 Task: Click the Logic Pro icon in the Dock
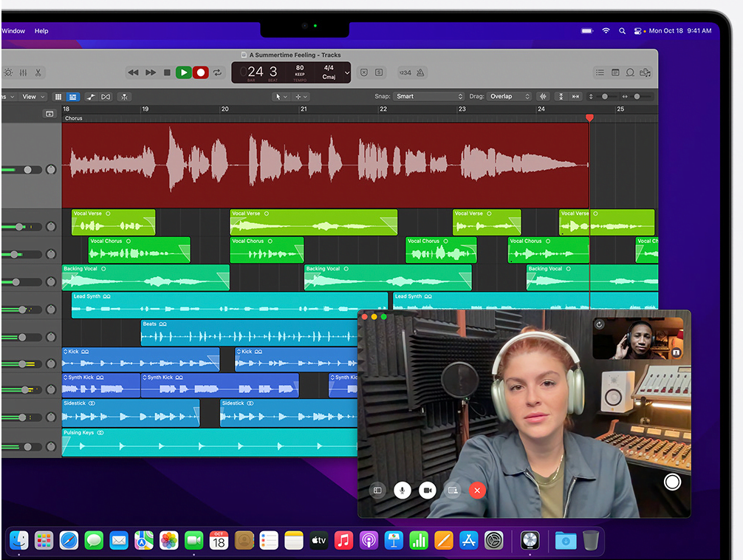click(x=530, y=541)
